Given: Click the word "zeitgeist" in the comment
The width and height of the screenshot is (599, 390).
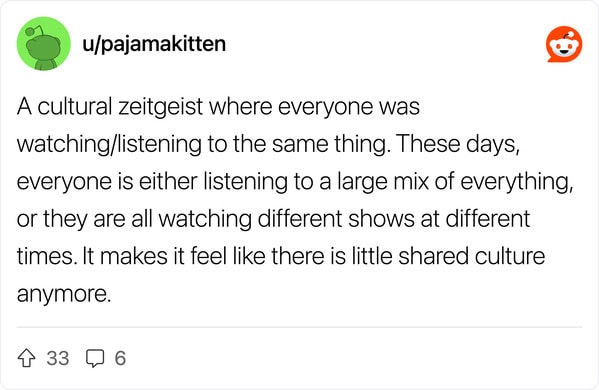Looking at the screenshot, I should [160, 107].
